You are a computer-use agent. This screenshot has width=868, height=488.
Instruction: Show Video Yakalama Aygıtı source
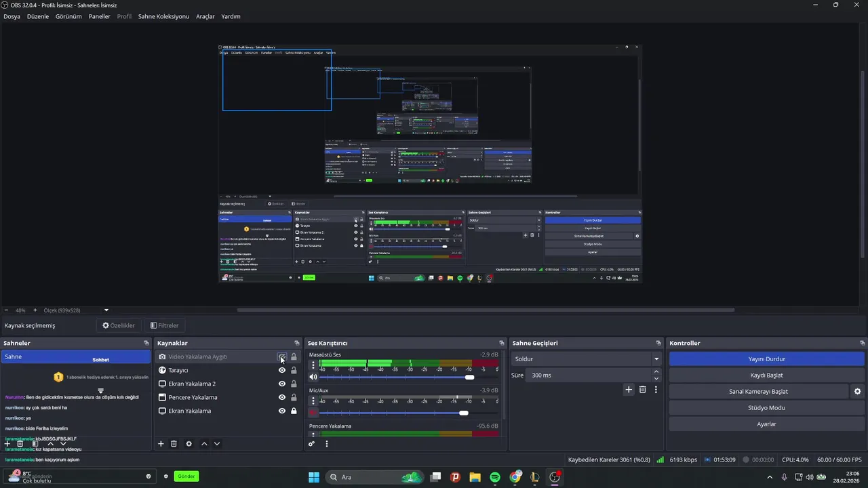[281, 357]
